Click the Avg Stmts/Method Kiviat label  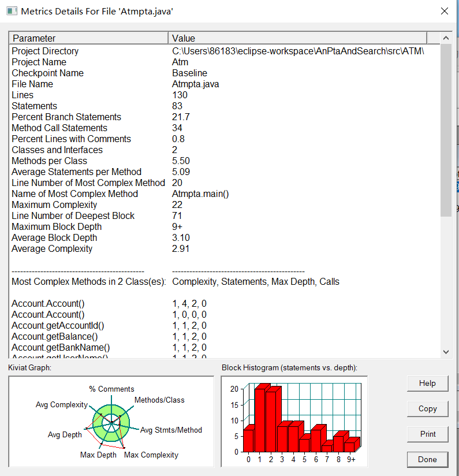(x=171, y=430)
